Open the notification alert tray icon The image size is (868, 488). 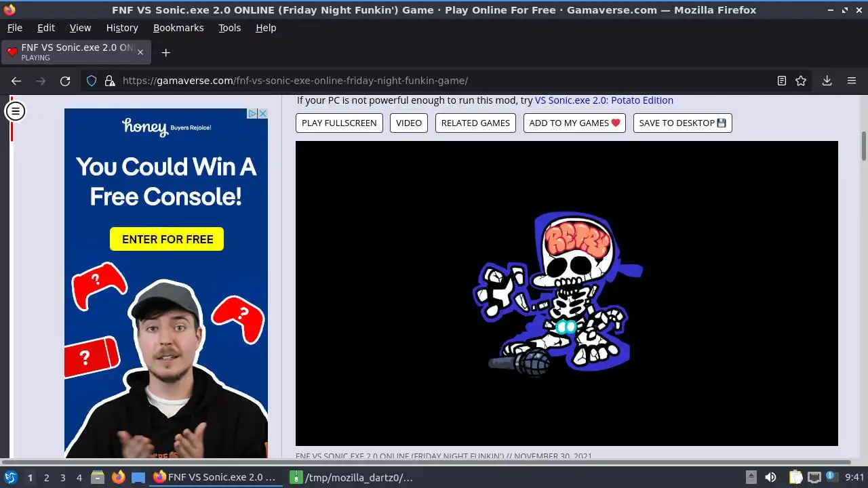coord(831,477)
